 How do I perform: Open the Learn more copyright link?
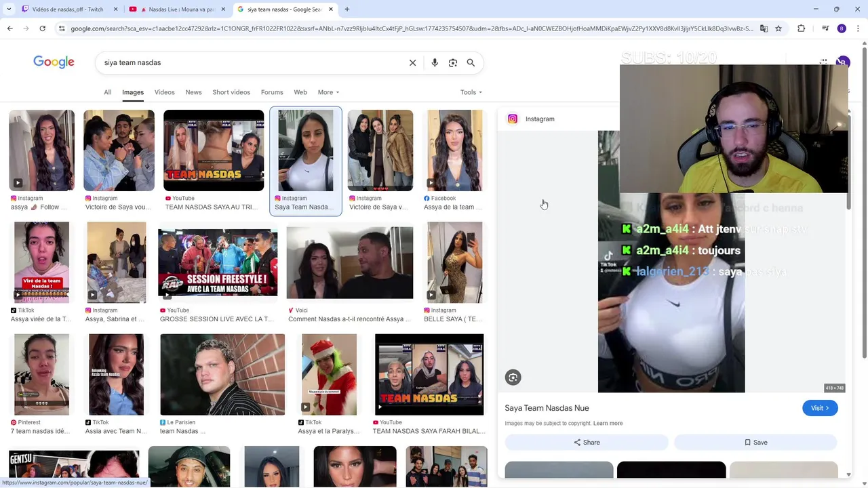click(x=608, y=424)
